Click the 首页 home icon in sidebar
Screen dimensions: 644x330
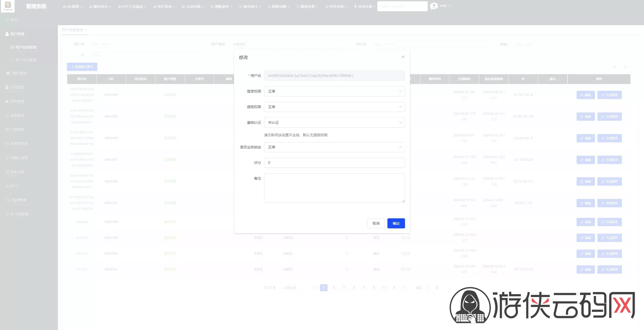pos(7,20)
